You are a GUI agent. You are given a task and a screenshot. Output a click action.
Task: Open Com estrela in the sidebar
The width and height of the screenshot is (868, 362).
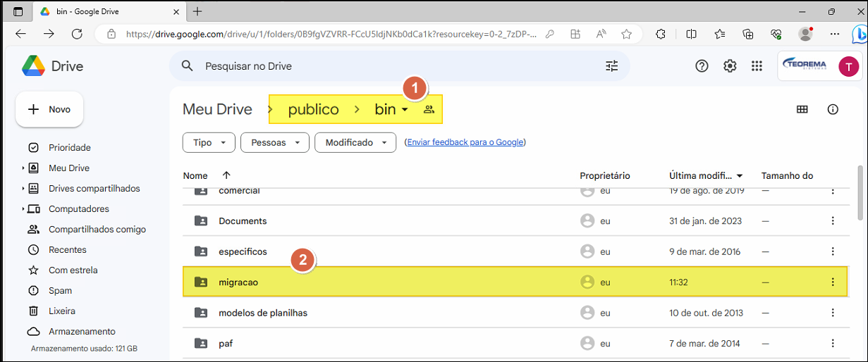(73, 270)
